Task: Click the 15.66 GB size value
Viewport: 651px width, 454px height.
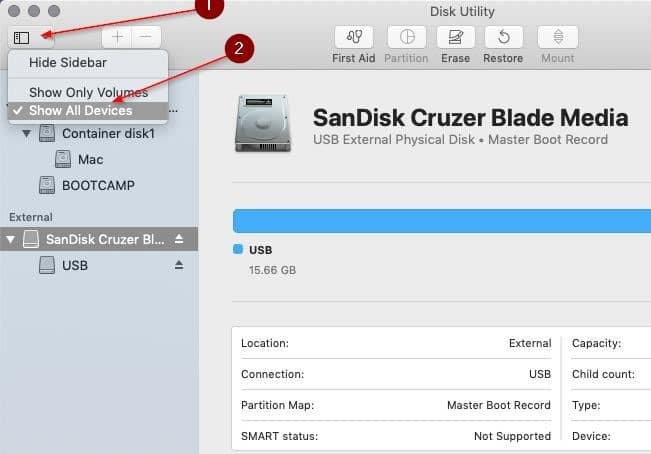Action: (272, 270)
